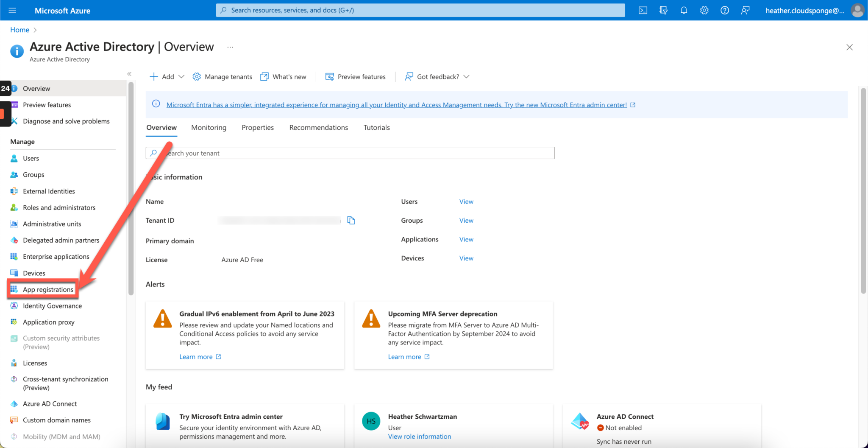Viewport: 868px width, 448px height.
Task: Select Users in the Manage sidebar
Action: click(30, 158)
